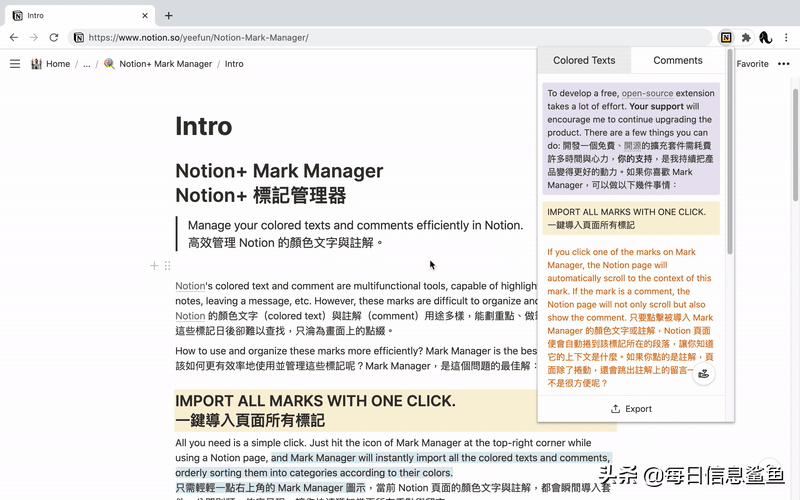Export the marks with the Export button
The height and width of the screenshot is (500, 800).
(x=631, y=409)
